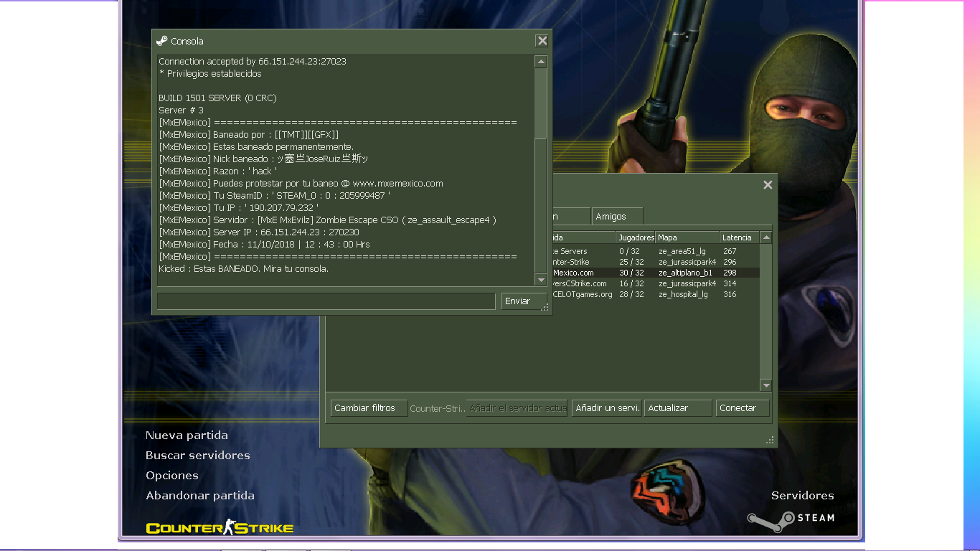This screenshot has height=551, width=980.
Task: Select the server row with map ze_area51_lg
Action: 656,251
